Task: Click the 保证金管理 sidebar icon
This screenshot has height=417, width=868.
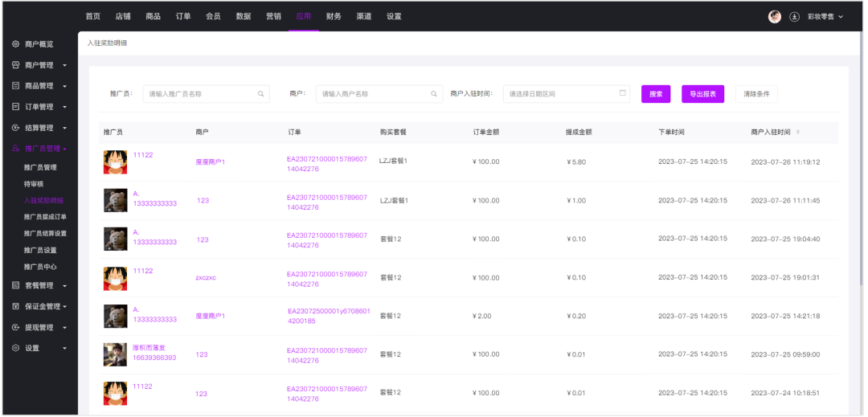Action: click(x=15, y=306)
